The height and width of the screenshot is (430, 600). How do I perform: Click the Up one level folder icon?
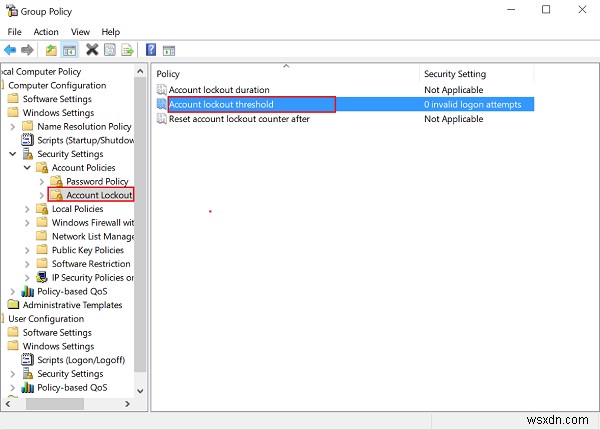click(51, 50)
